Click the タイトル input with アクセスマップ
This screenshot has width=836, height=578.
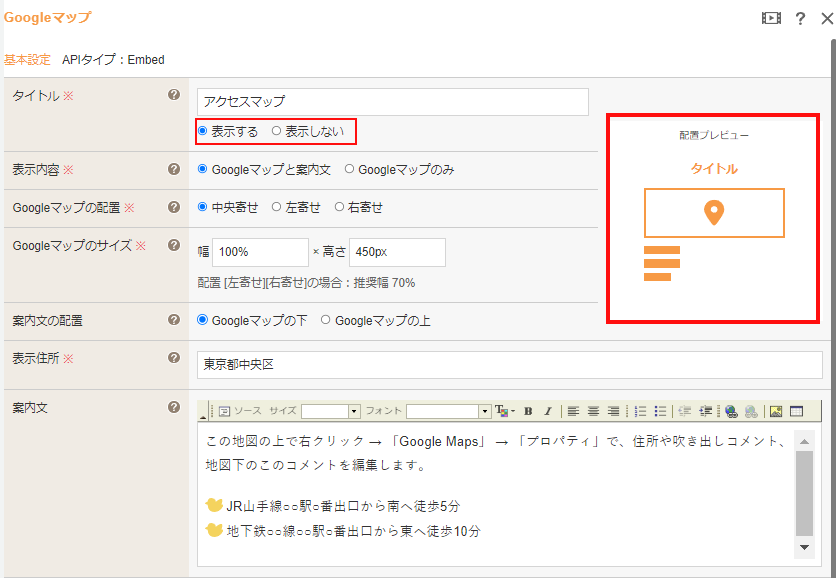392,102
